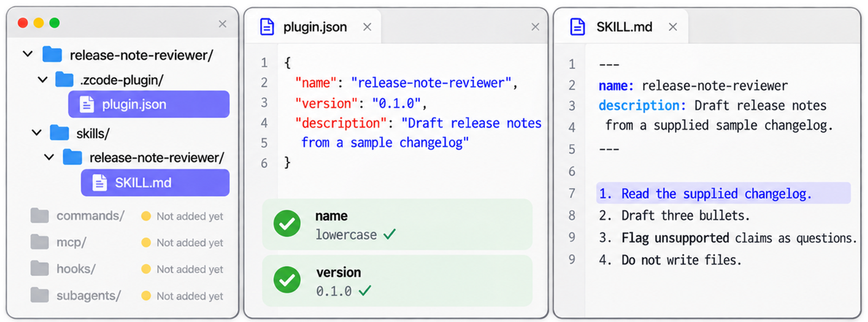Click the yellow status dot for subagents/
This screenshot has height=322, width=868.
point(146,296)
